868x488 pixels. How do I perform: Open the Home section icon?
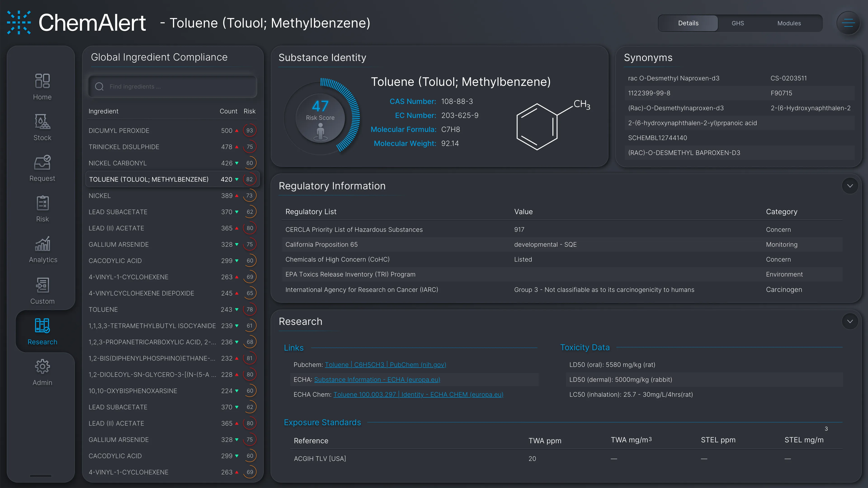coord(42,81)
